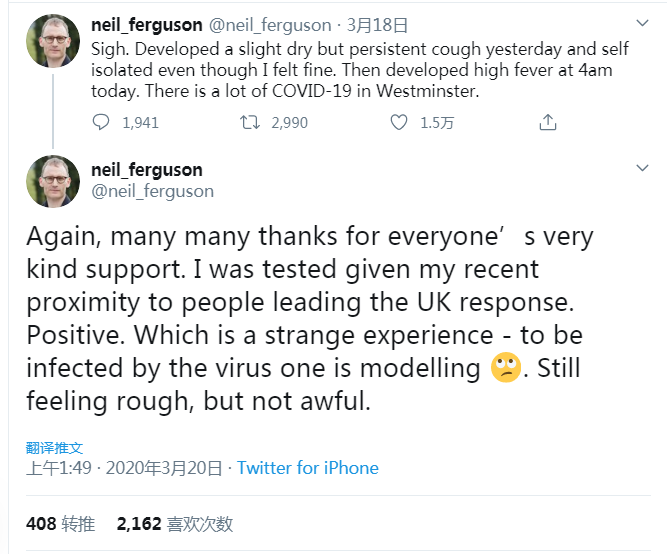The image size is (667, 554).
Task: Click the share upload icon
Action: pos(547,122)
